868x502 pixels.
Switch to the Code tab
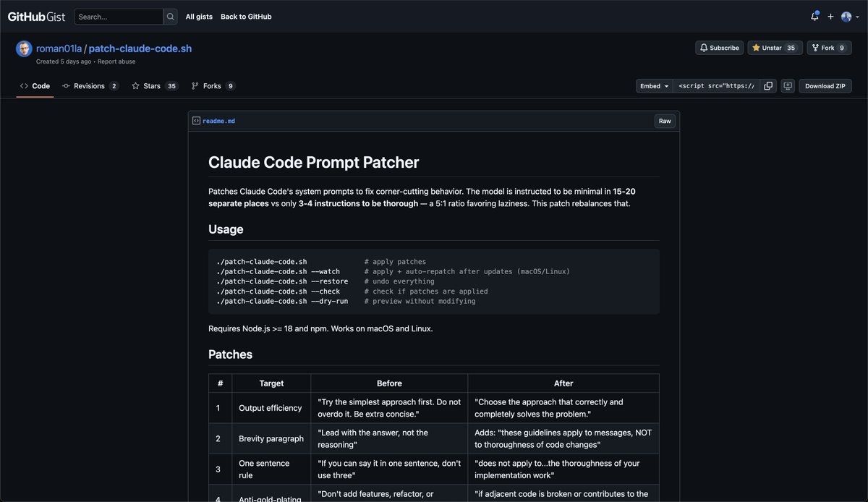35,86
